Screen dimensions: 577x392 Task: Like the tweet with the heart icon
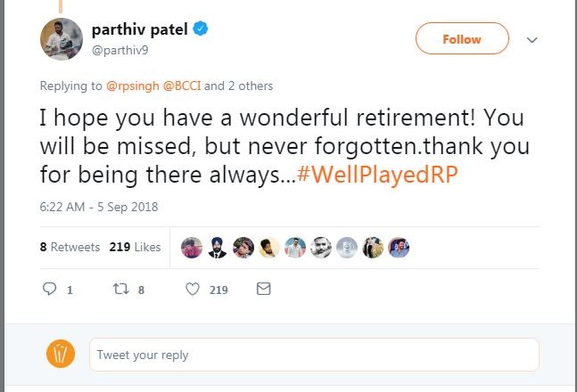[x=193, y=289]
